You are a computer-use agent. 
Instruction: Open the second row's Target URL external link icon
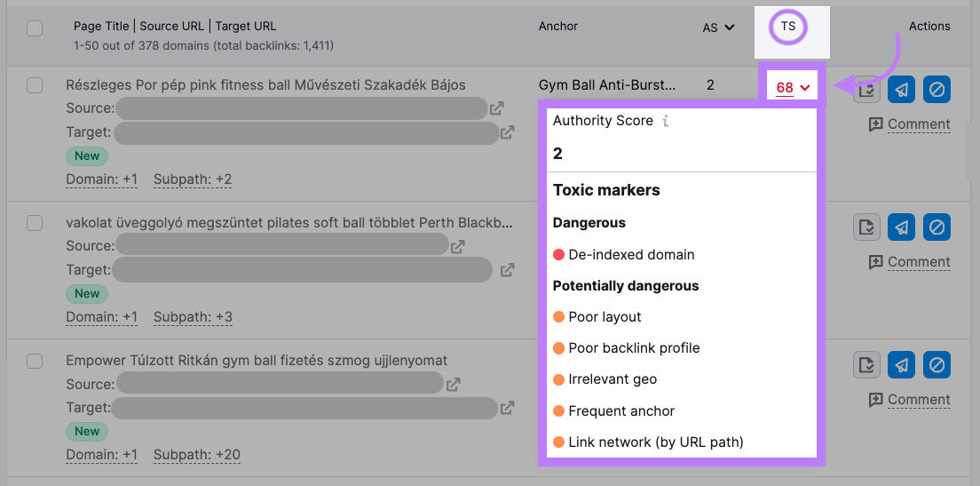[508, 269]
